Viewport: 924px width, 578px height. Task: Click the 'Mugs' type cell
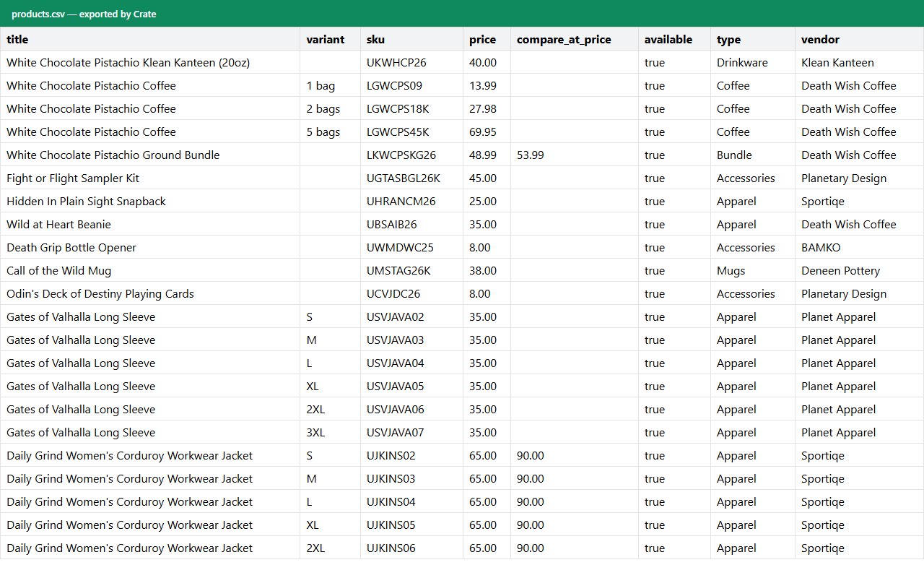coord(753,270)
